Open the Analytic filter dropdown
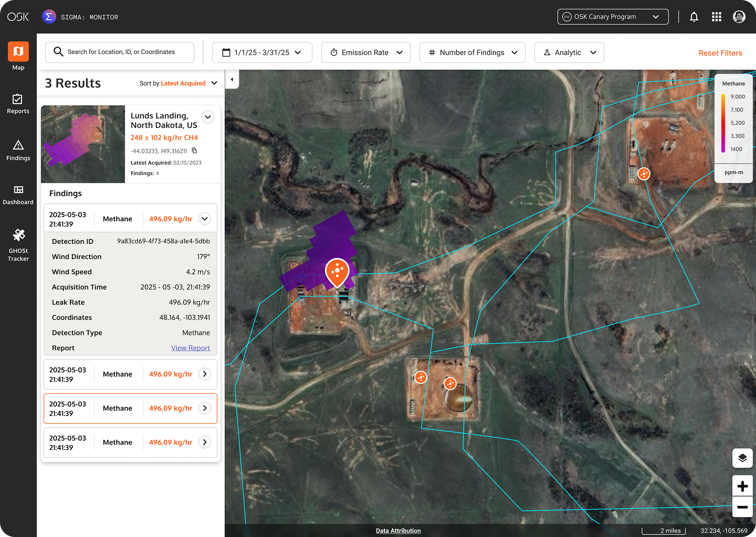The image size is (756, 537). point(569,52)
